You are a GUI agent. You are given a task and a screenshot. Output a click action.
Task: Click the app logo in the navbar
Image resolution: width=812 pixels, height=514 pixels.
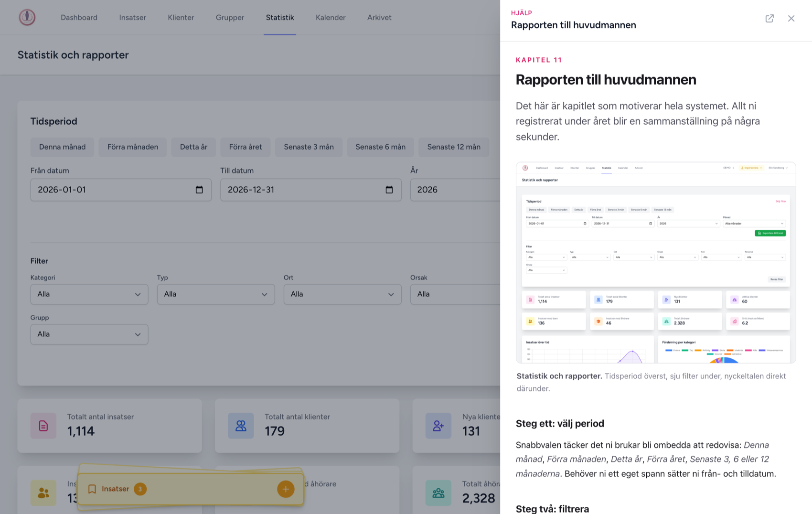[x=27, y=17]
